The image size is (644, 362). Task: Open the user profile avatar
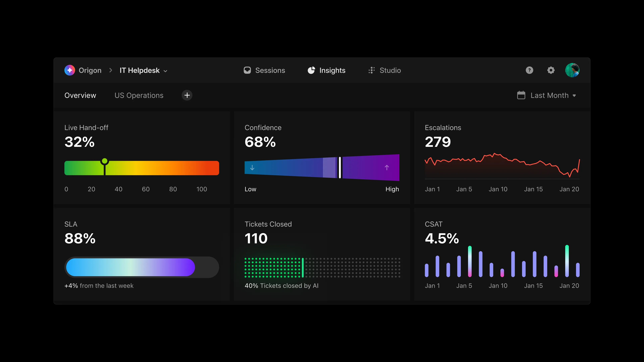pyautogui.click(x=573, y=70)
